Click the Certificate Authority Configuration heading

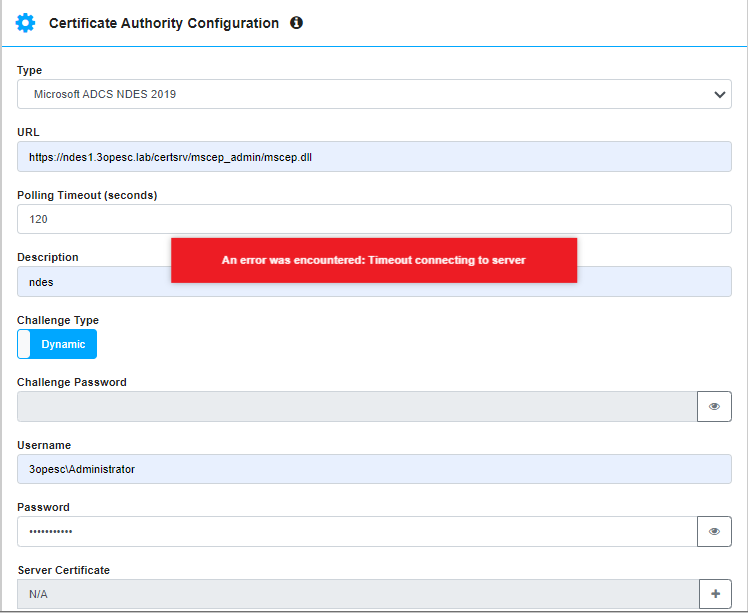(x=164, y=23)
